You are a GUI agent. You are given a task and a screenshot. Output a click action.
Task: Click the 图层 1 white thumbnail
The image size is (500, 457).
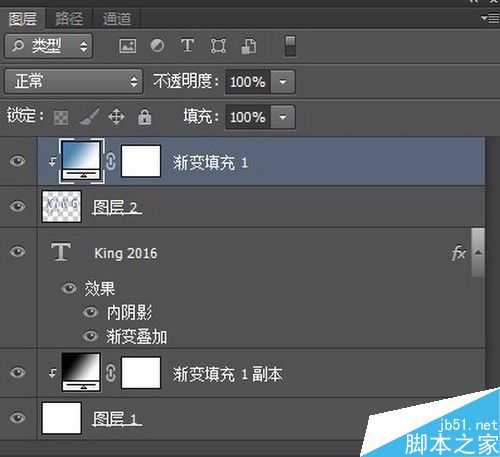click(61, 418)
